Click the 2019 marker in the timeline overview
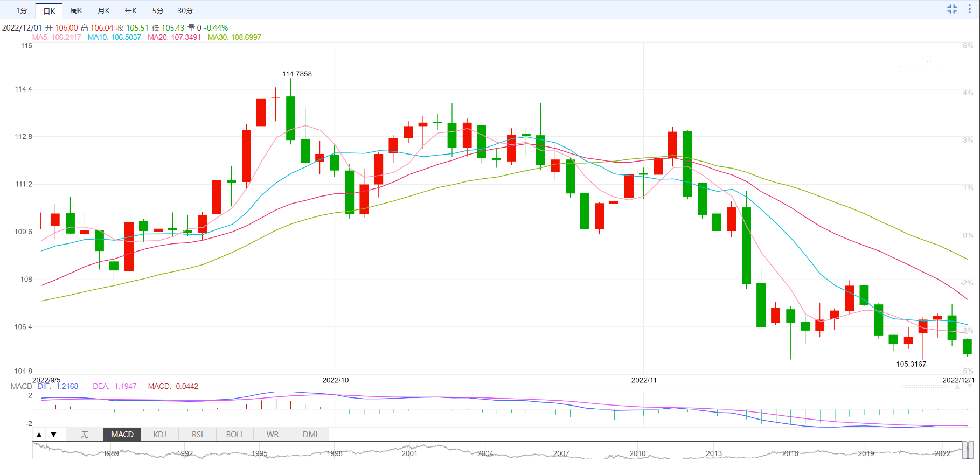This screenshot has width=980, height=475. pyautogui.click(x=866, y=453)
